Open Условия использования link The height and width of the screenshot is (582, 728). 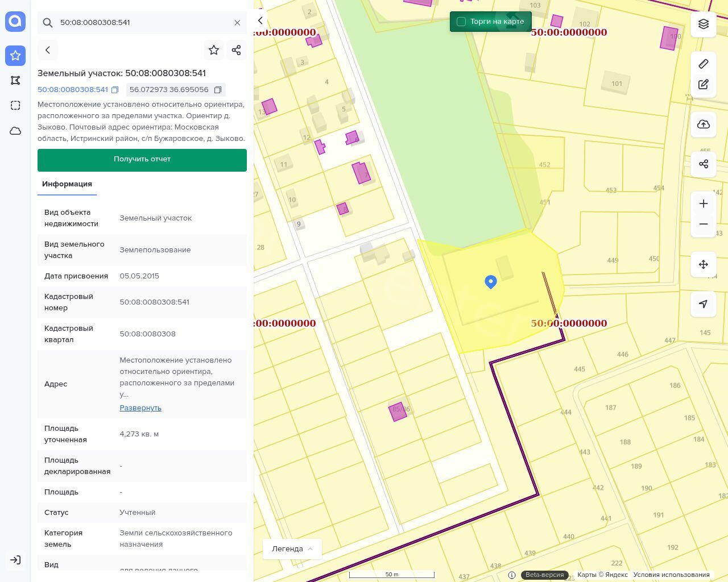click(671, 575)
